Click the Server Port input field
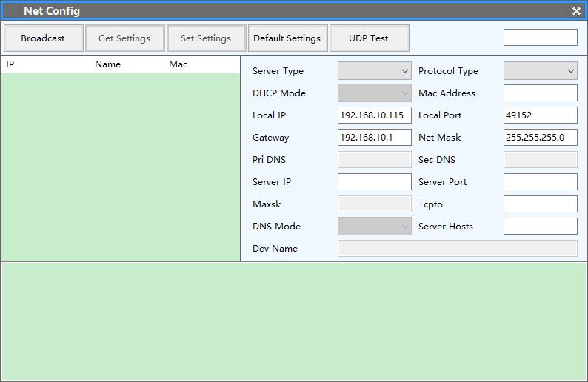 [x=540, y=182]
